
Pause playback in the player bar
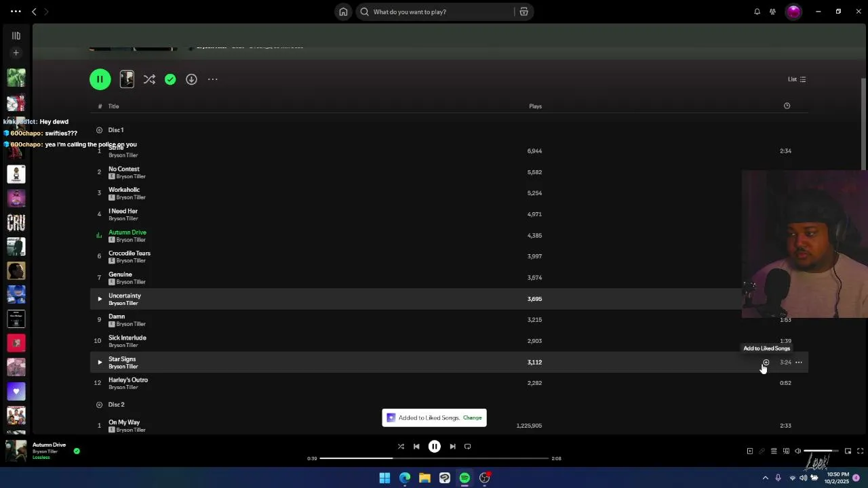pyautogui.click(x=435, y=447)
